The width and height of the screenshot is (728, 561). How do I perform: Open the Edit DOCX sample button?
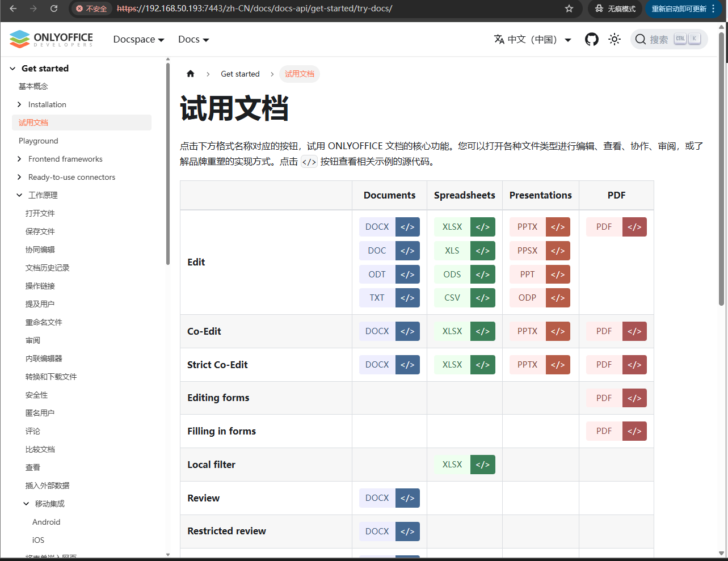pyautogui.click(x=377, y=227)
